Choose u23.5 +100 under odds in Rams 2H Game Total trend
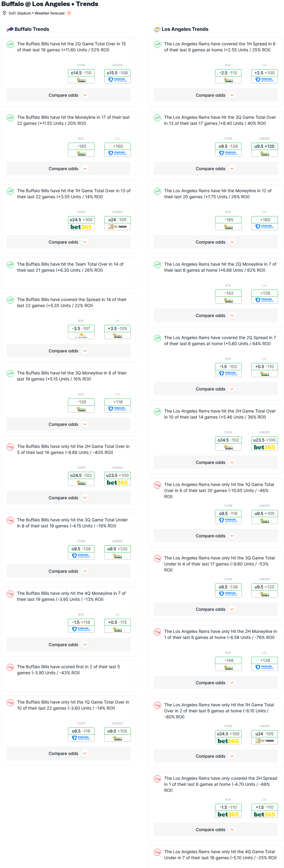 [x=264, y=440]
